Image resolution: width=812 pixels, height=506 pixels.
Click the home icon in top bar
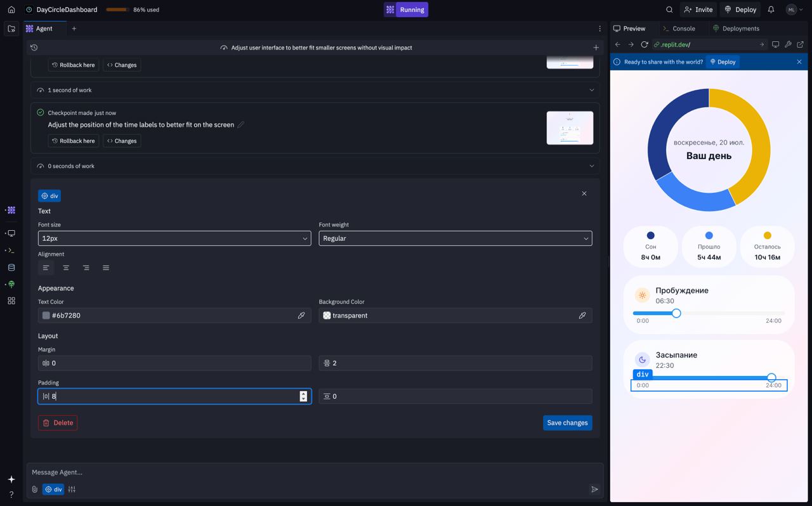[x=11, y=10]
